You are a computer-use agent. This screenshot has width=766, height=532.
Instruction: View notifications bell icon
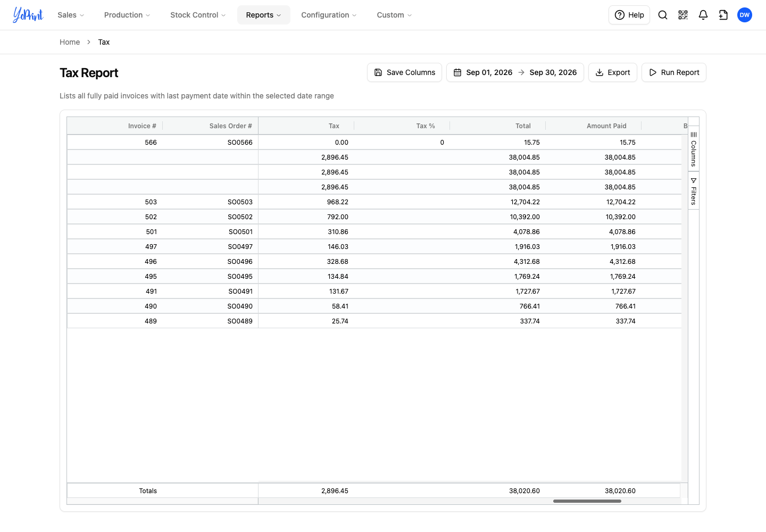(x=703, y=15)
